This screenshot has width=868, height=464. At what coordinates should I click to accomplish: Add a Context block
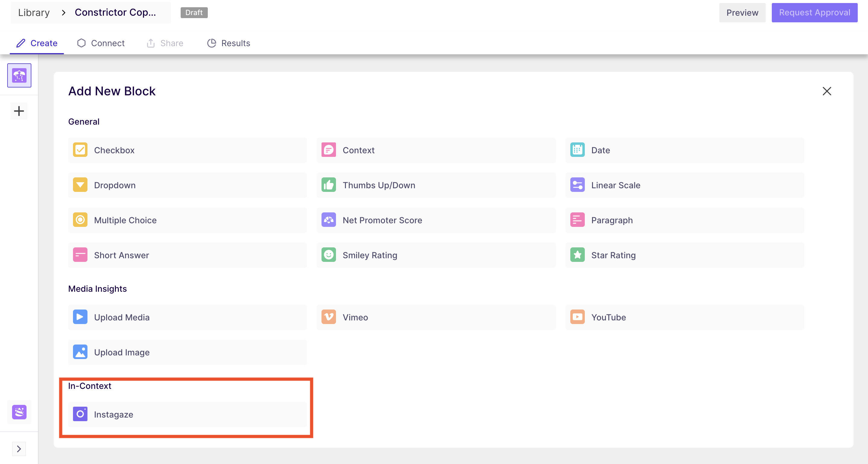point(436,150)
